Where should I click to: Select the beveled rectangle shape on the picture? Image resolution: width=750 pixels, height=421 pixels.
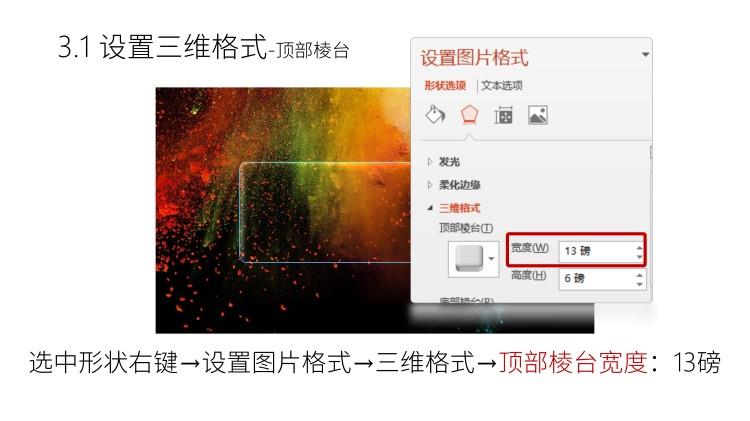325,212
